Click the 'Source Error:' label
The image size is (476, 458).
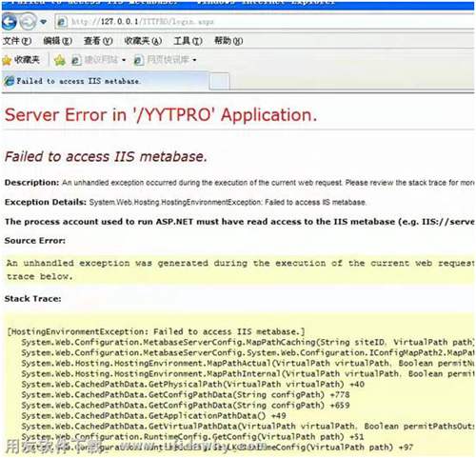(x=35, y=241)
